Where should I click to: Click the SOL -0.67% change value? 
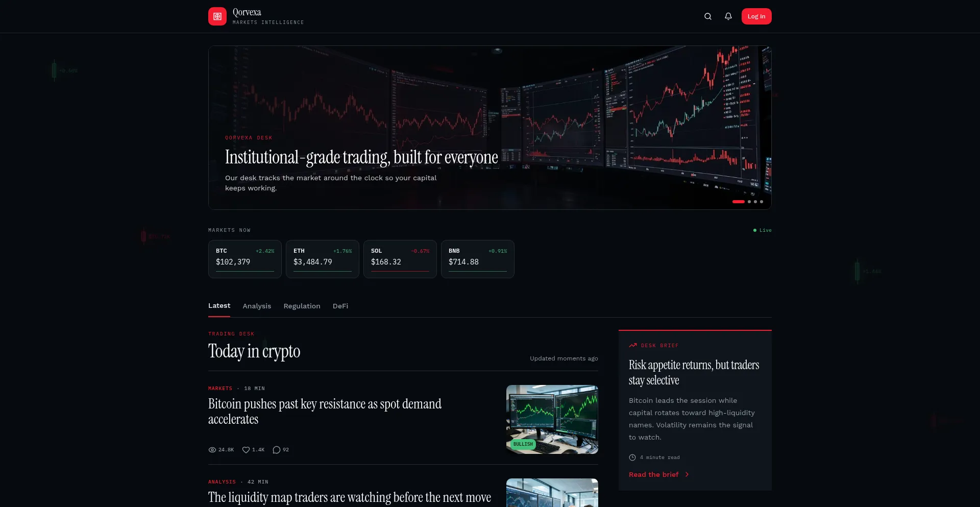click(x=420, y=251)
